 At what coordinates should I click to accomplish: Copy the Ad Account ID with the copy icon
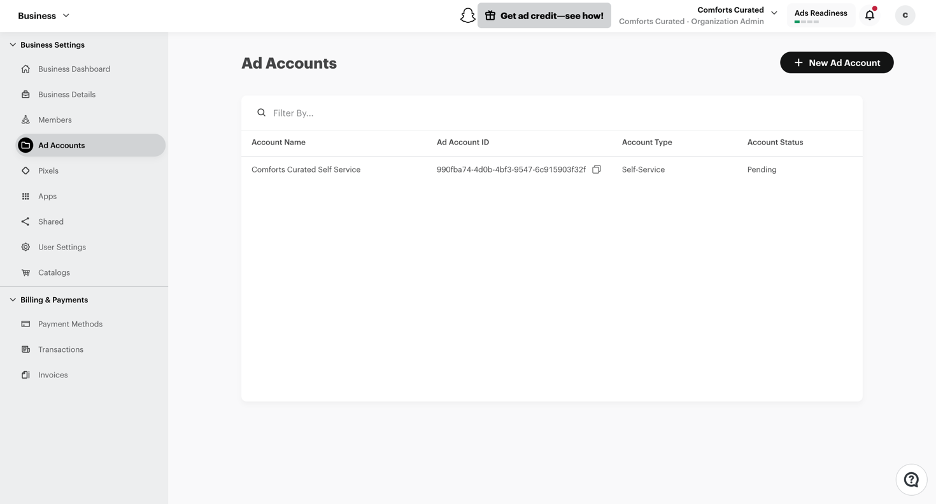pyautogui.click(x=596, y=170)
